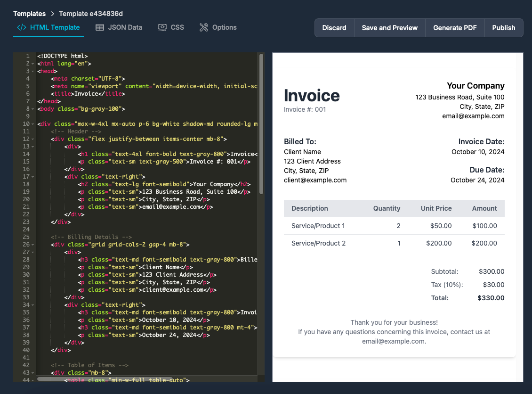Click the wrench tools icon beside Options
This screenshot has width=532, height=394.
tap(204, 27)
